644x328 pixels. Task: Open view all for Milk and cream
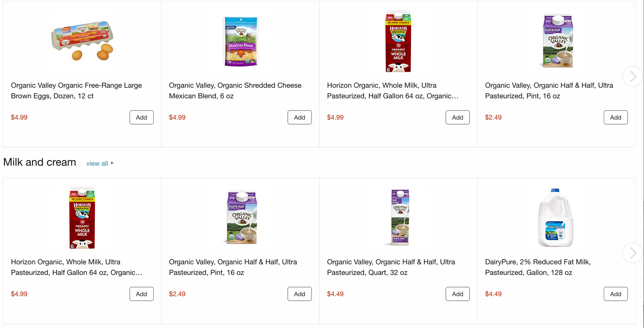(x=97, y=163)
